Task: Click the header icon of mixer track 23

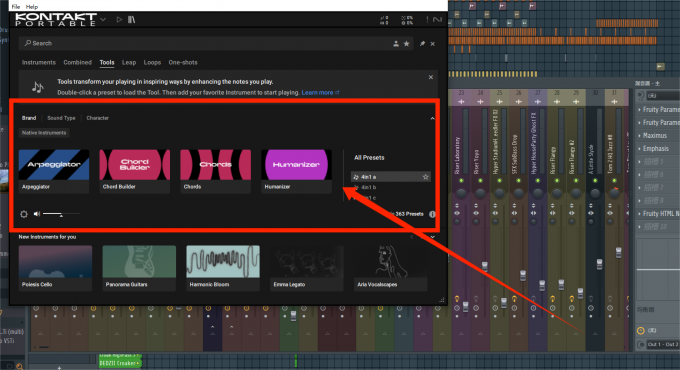Action: pos(461,102)
